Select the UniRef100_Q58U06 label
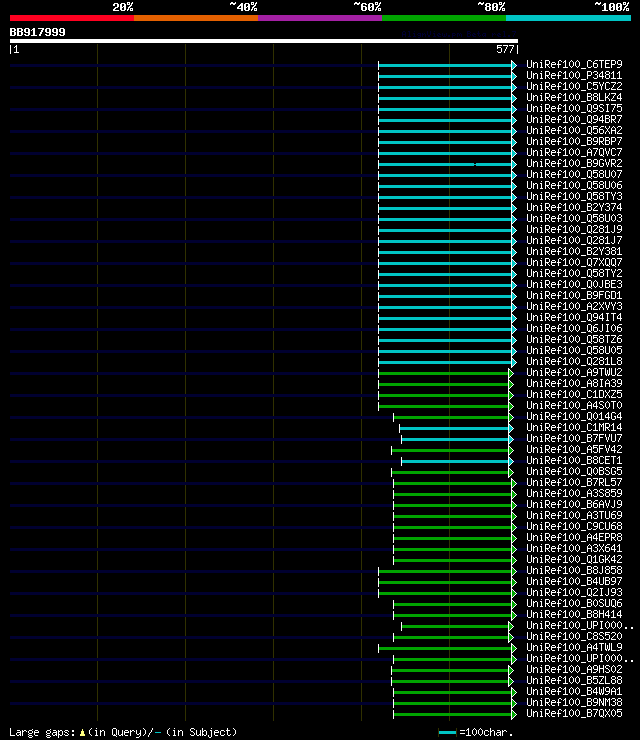Screen dimensions: 640x740 click(574, 185)
